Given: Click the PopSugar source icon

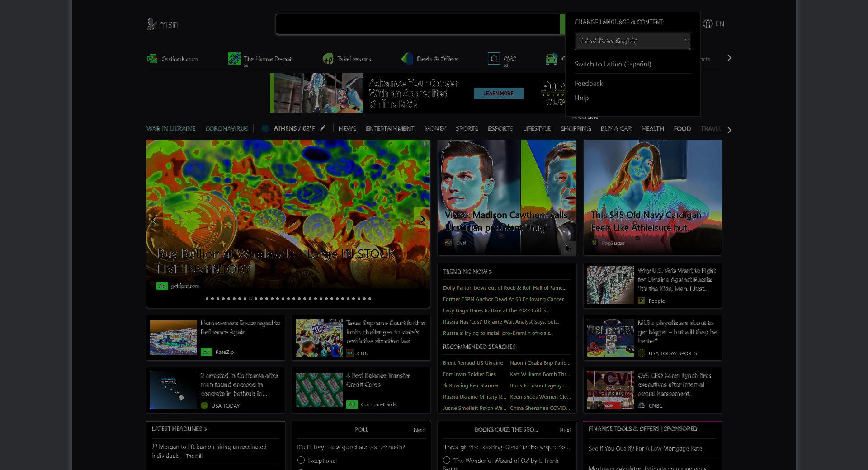Looking at the screenshot, I should [595, 243].
